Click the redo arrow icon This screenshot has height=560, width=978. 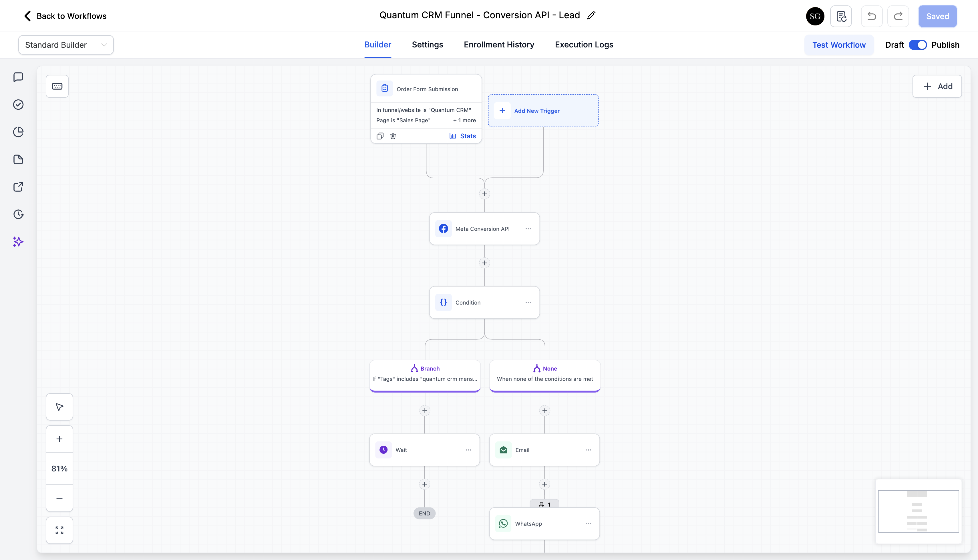tap(898, 16)
